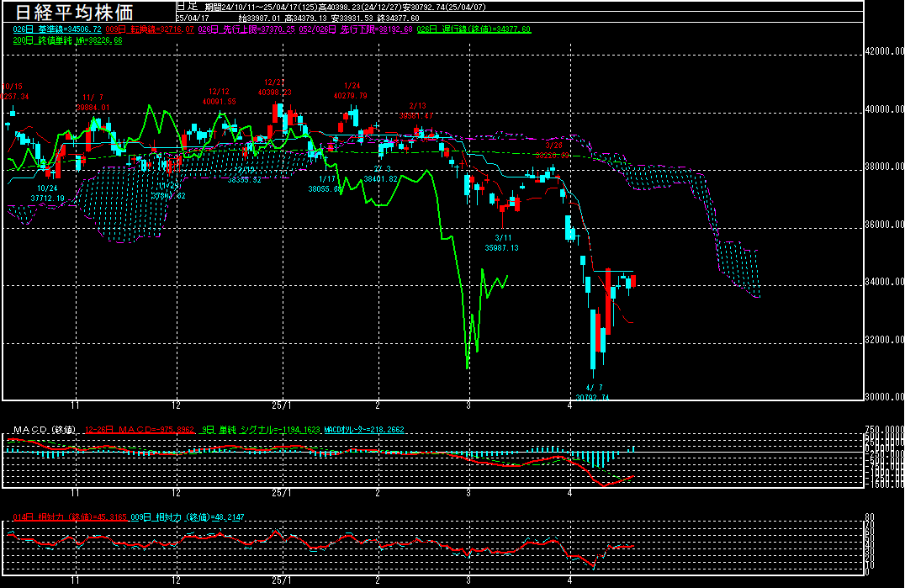Click the MACD (終値) panel title
This screenshot has width=905, height=588.
point(45,430)
